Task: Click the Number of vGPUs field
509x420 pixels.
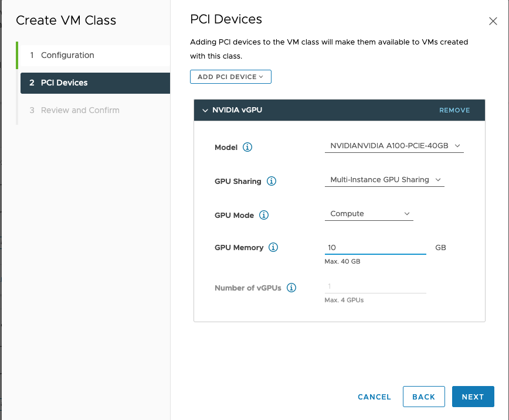Action: (375, 286)
